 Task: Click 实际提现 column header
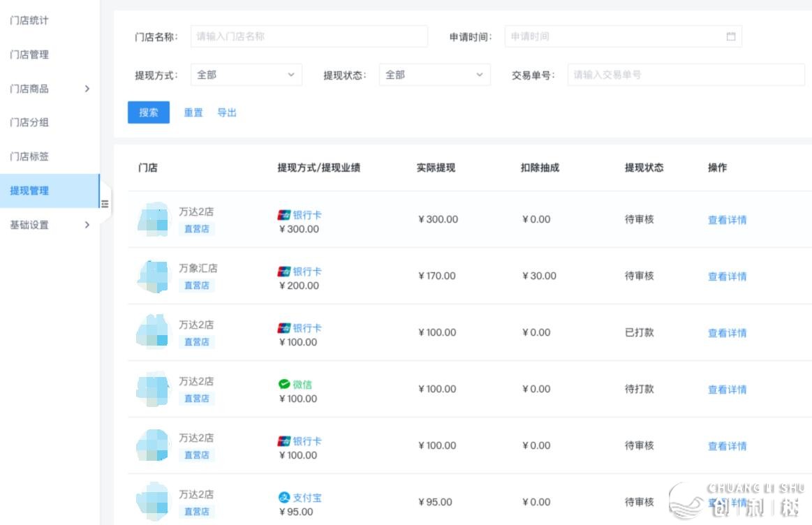[436, 168]
